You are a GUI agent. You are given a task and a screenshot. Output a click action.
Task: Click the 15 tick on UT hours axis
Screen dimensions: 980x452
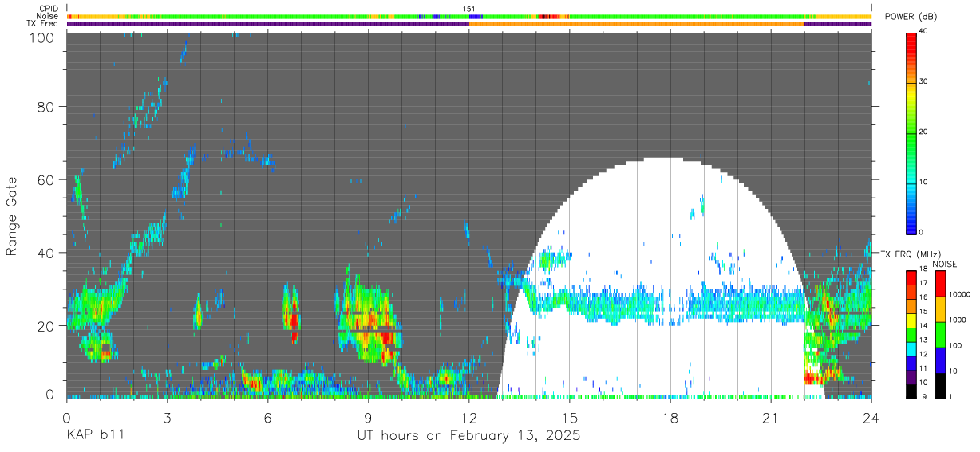pyautogui.click(x=570, y=418)
